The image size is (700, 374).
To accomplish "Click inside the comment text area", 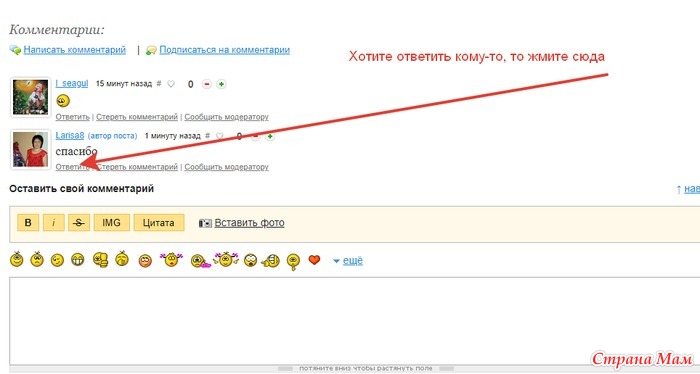I will (354, 321).
